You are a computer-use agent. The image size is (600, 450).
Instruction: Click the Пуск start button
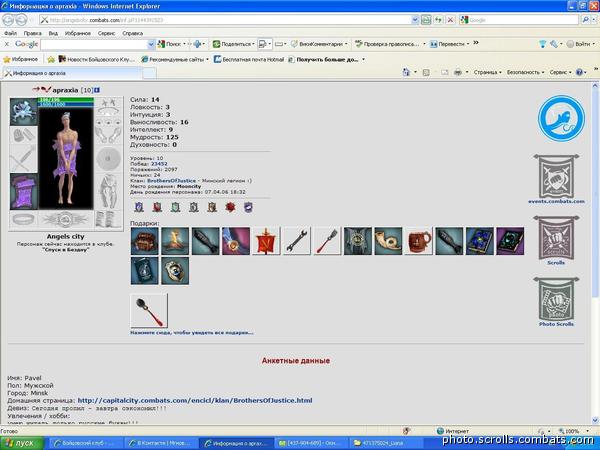point(22,443)
